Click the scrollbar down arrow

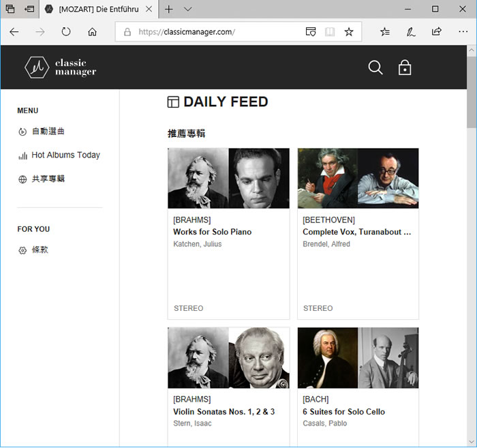click(472, 442)
